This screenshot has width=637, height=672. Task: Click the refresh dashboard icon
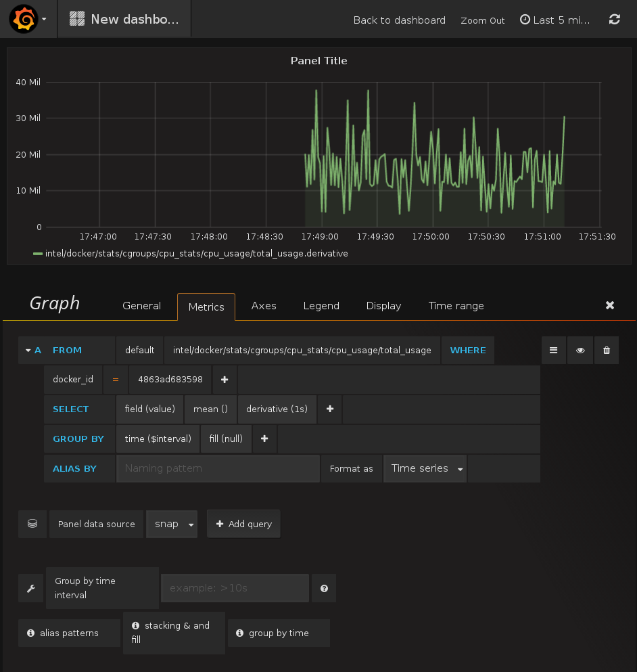[614, 20]
